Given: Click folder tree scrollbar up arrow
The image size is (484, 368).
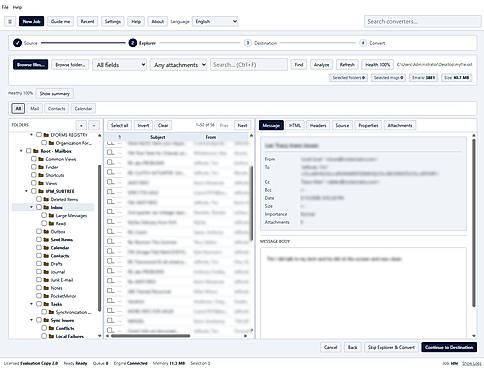Looking at the screenshot, I should pos(99,135).
